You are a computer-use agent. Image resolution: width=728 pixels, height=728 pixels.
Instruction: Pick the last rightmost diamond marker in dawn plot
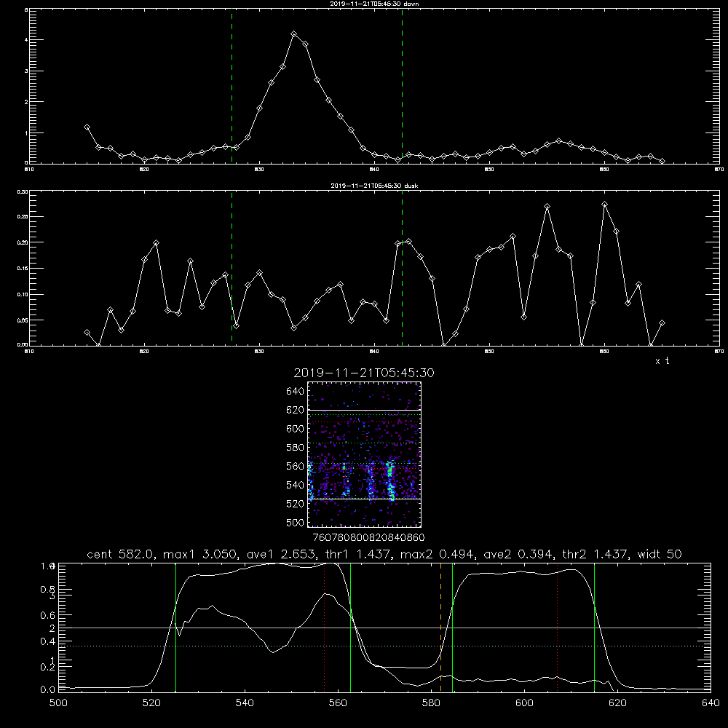coord(662,161)
